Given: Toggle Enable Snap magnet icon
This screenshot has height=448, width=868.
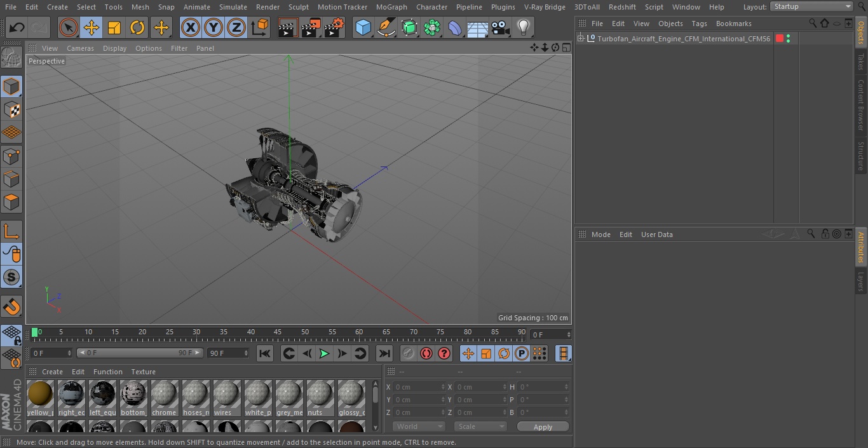Looking at the screenshot, I should [11, 307].
